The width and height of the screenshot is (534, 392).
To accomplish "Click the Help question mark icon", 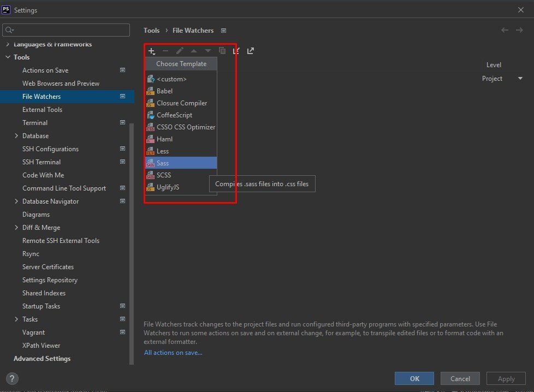I will 12,378.
